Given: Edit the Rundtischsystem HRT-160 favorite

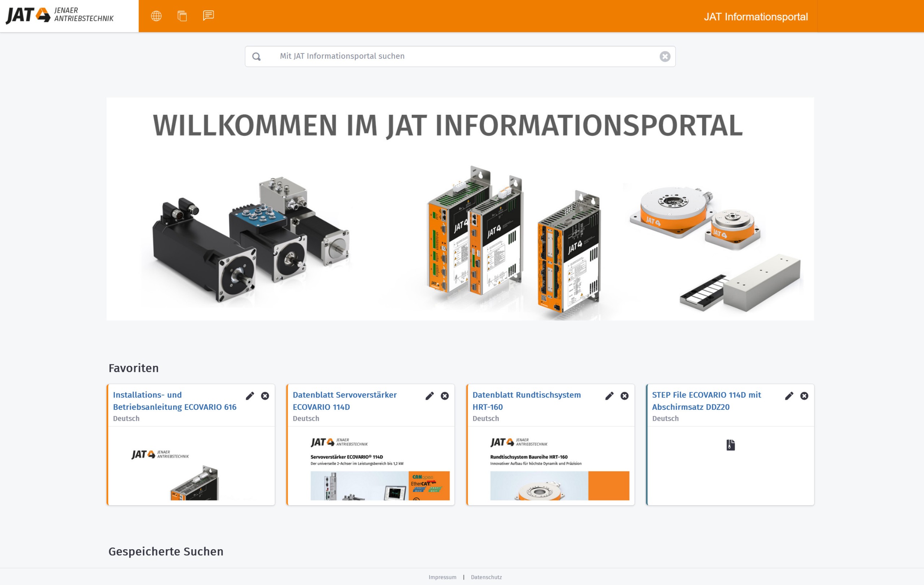Looking at the screenshot, I should [x=609, y=396].
